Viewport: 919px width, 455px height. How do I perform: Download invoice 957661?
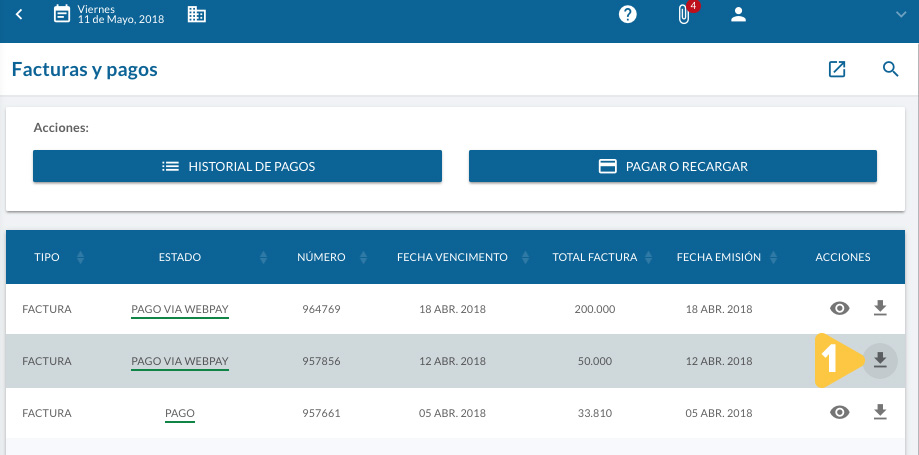pyautogui.click(x=880, y=413)
